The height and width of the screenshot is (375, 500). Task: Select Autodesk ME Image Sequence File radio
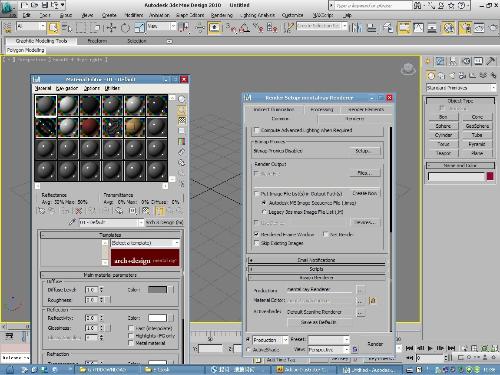tap(264, 203)
